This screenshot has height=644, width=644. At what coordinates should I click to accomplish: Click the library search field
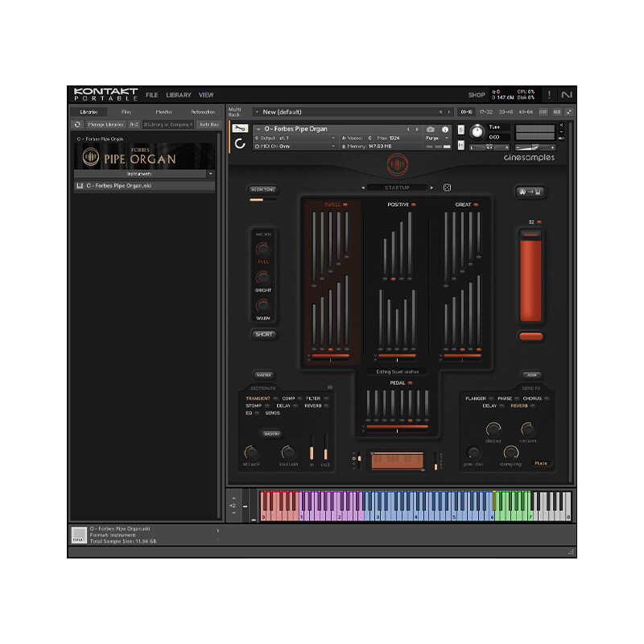(167, 125)
